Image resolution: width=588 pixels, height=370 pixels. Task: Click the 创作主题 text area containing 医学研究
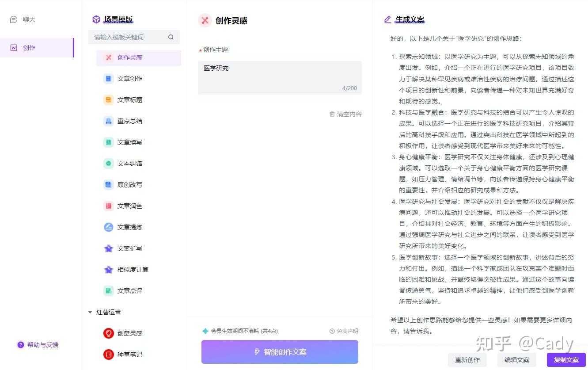(x=280, y=78)
